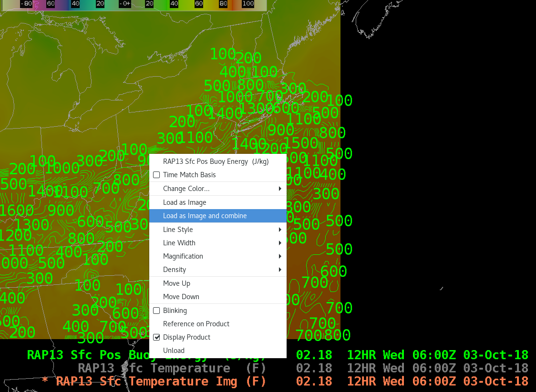Screen dimensions: 536x392
Task: Click the color bar at the -0+ label
Action: (124, 4)
